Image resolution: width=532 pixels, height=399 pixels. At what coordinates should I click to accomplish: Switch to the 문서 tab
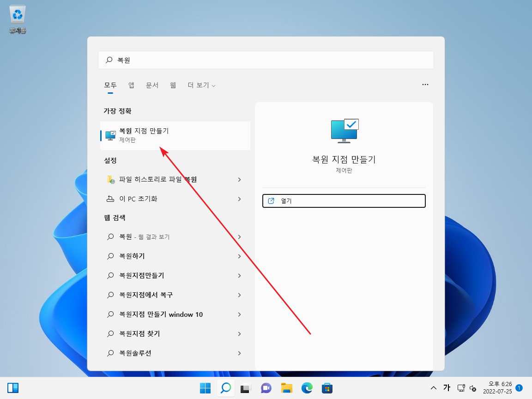(x=152, y=85)
